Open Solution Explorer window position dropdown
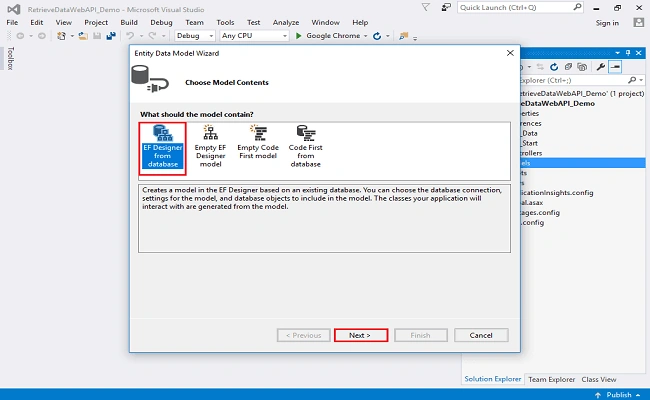 coord(617,53)
